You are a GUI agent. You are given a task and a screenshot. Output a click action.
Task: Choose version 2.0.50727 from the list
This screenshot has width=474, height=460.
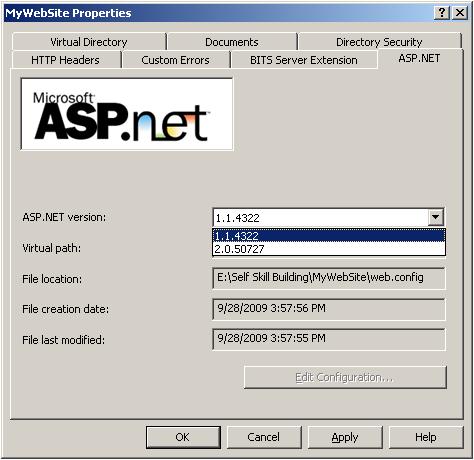click(x=329, y=249)
